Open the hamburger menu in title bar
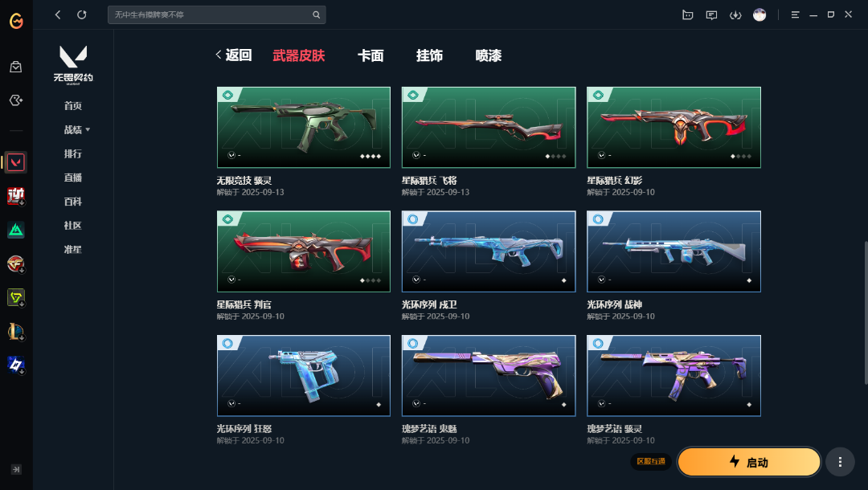The height and width of the screenshot is (490, 868). [x=795, y=15]
